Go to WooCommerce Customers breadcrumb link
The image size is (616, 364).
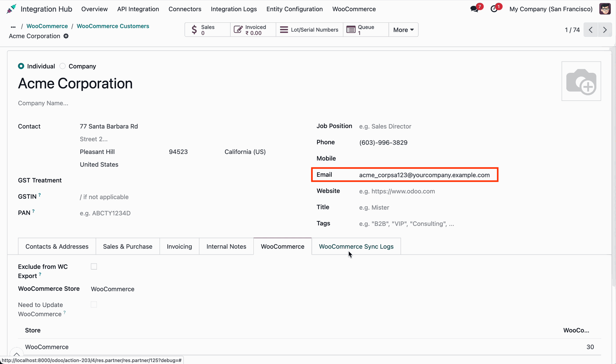click(113, 26)
